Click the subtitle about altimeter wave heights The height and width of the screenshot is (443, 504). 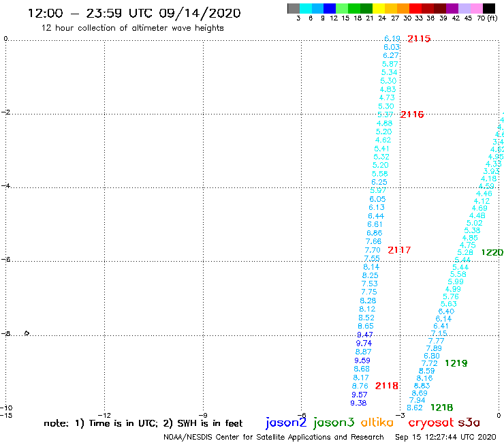pos(132,29)
